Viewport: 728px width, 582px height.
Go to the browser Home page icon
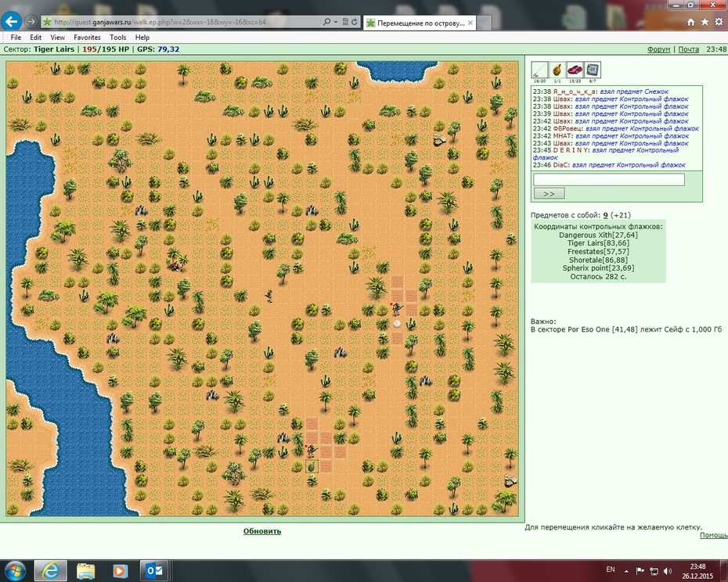[691, 22]
